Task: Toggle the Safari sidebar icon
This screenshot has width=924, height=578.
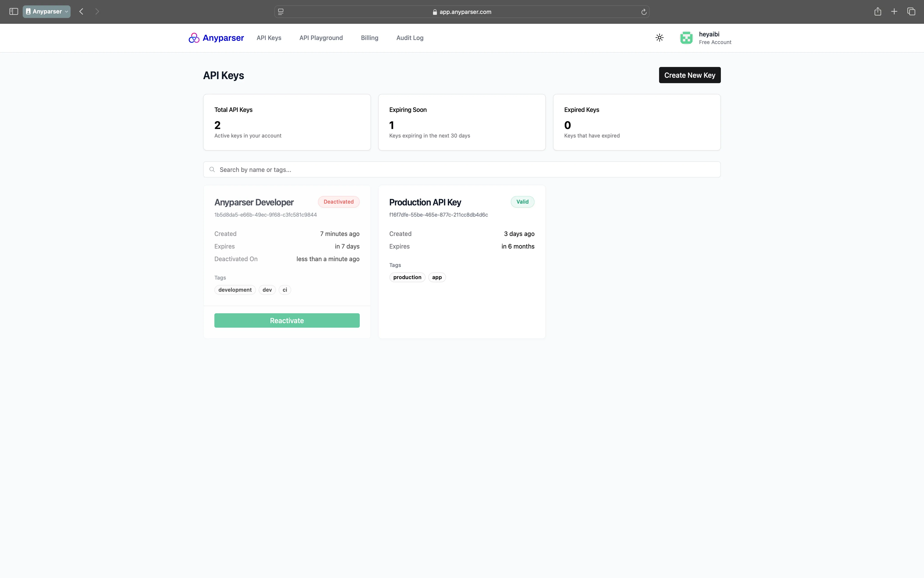Action: [x=13, y=11]
